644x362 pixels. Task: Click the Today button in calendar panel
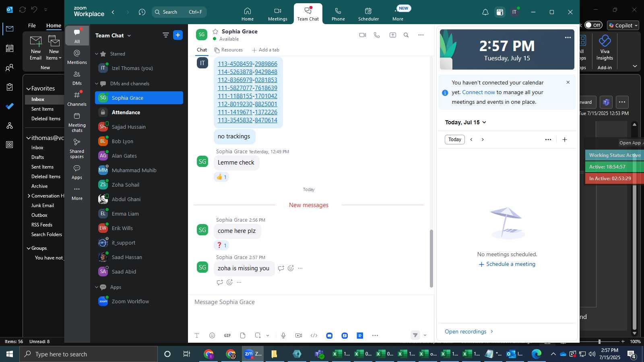point(455,140)
